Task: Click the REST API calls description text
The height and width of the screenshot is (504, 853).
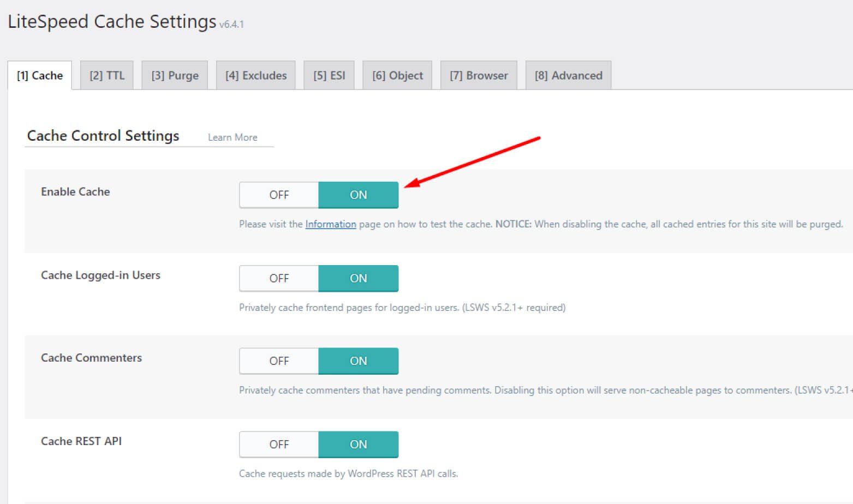Action: (x=348, y=473)
